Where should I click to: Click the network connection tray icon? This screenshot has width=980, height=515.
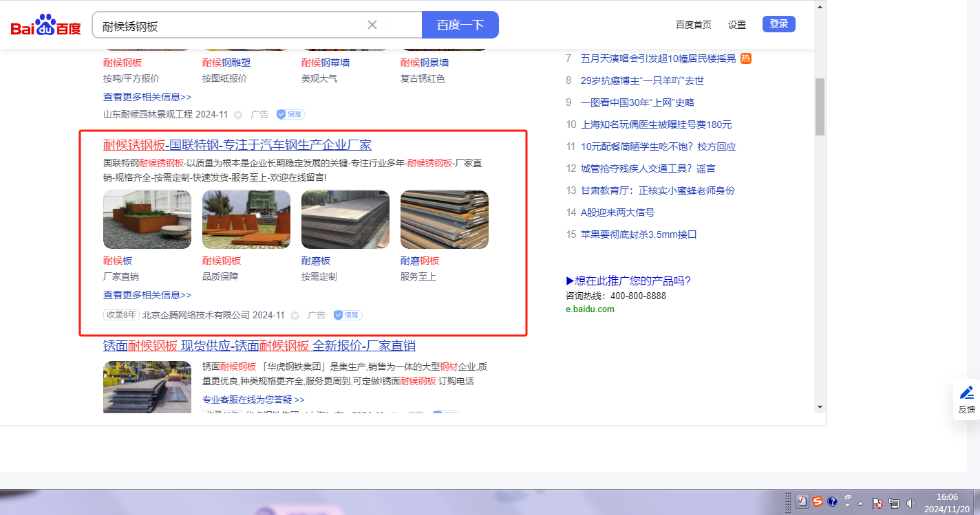coord(895,503)
